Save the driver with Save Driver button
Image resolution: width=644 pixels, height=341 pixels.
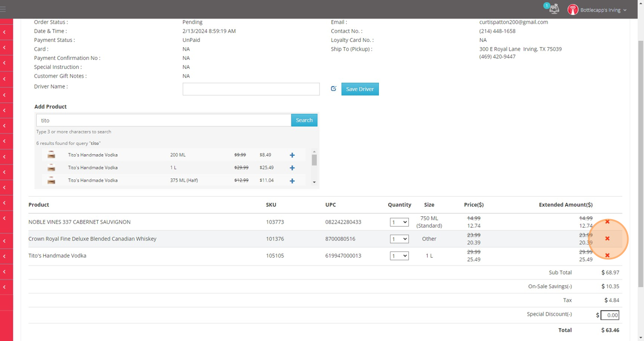click(x=360, y=89)
